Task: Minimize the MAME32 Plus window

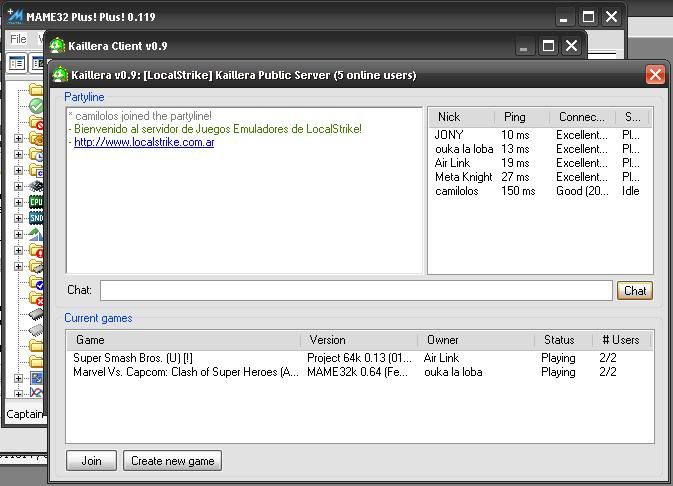Action: tap(564, 17)
